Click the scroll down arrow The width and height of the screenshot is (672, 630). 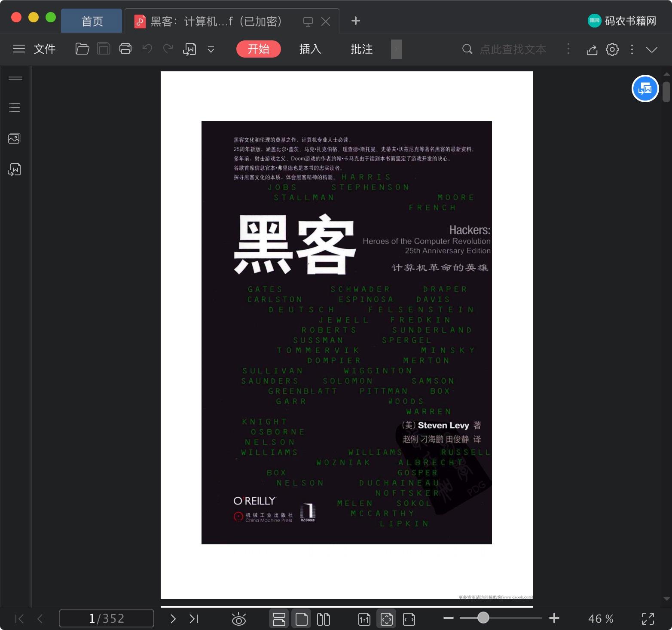[x=666, y=599]
